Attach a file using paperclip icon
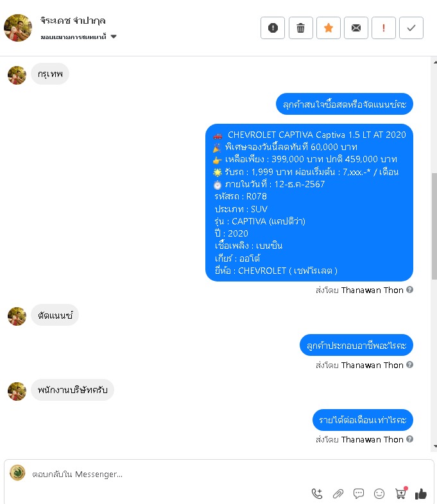Viewport: 437px width, 504px height. 338,493
